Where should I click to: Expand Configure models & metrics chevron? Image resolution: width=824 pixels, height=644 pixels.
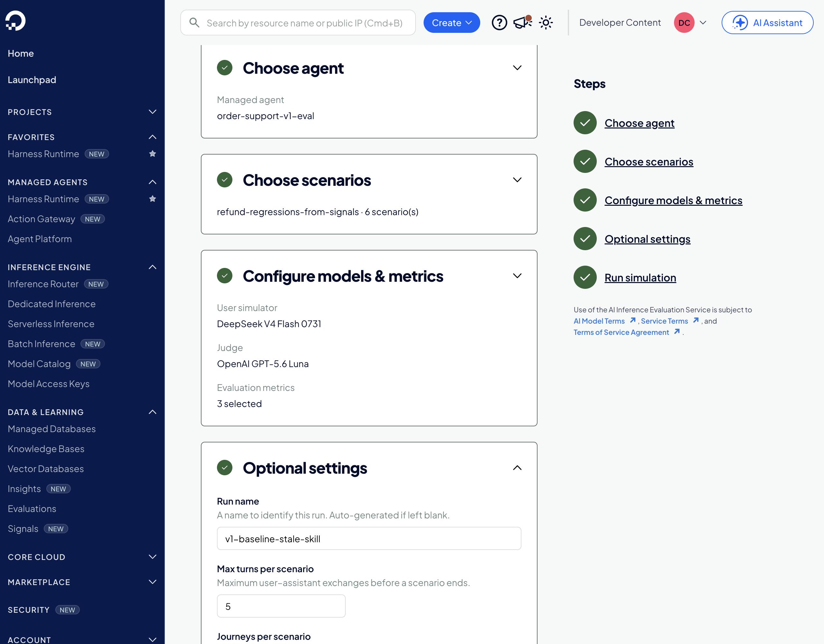pos(517,276)
